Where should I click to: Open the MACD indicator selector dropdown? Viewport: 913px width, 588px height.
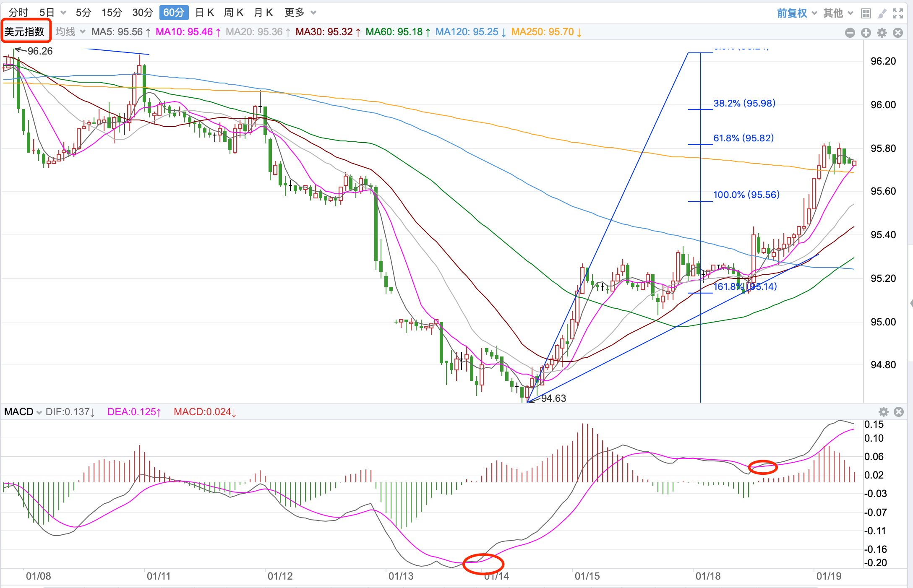click(x=23, y=412)
